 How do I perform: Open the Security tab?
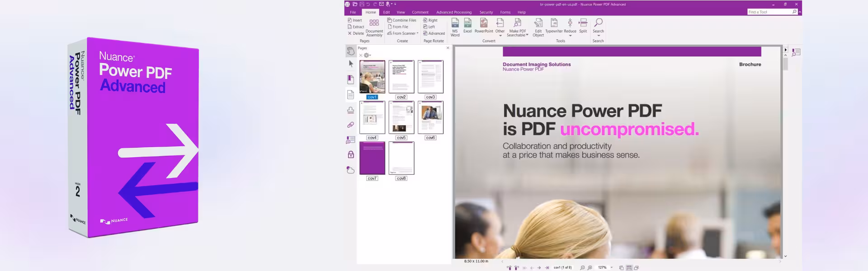(x=486, y=12)
